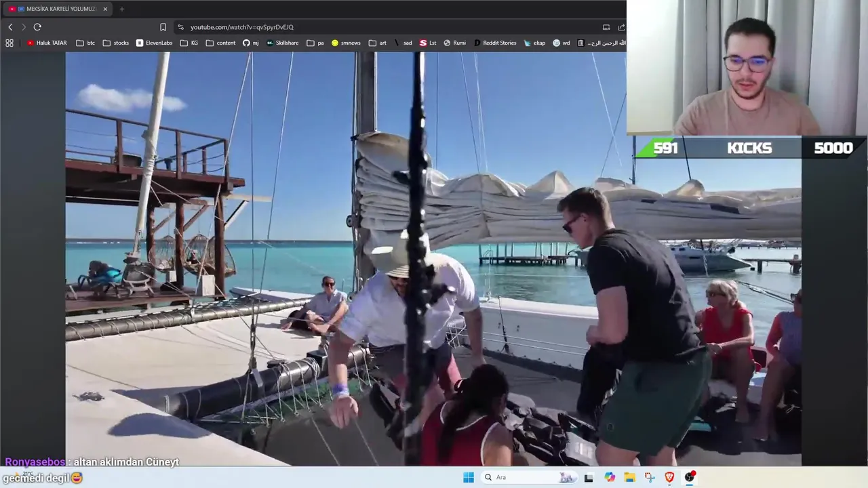Click the share icon in address bar
This screenshot has width=868, height=488.
tap(621, 27)
